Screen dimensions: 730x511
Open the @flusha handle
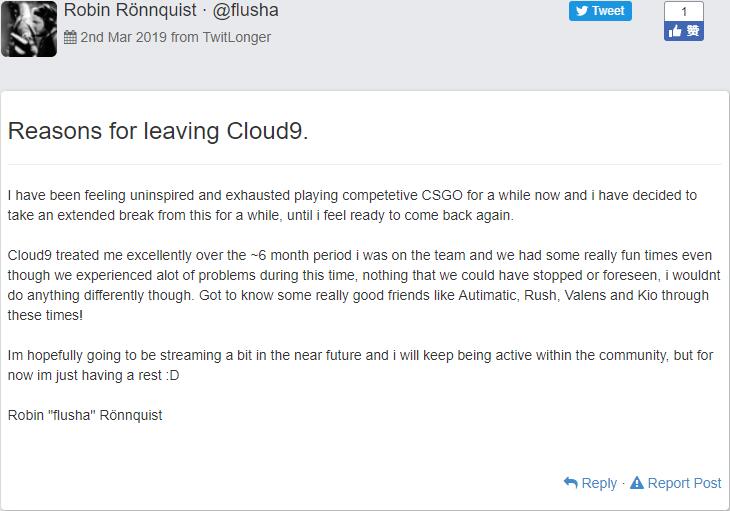(246, 11)
